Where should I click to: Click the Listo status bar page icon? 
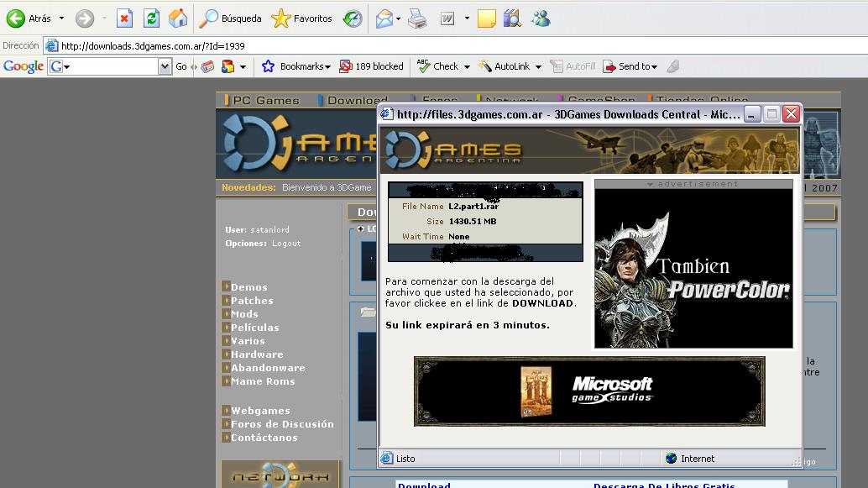(x=386, y=458)
